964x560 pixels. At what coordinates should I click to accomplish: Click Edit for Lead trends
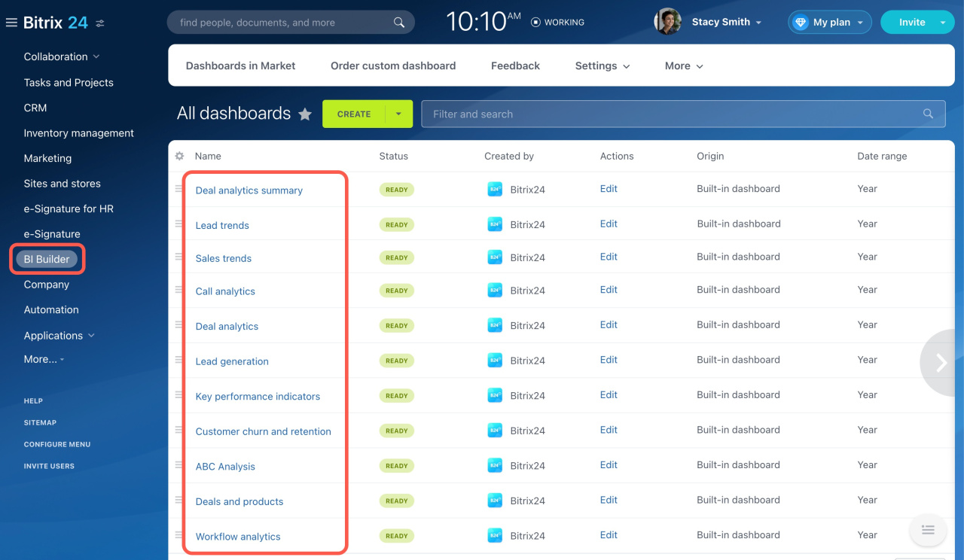click(x=609, y=224)
